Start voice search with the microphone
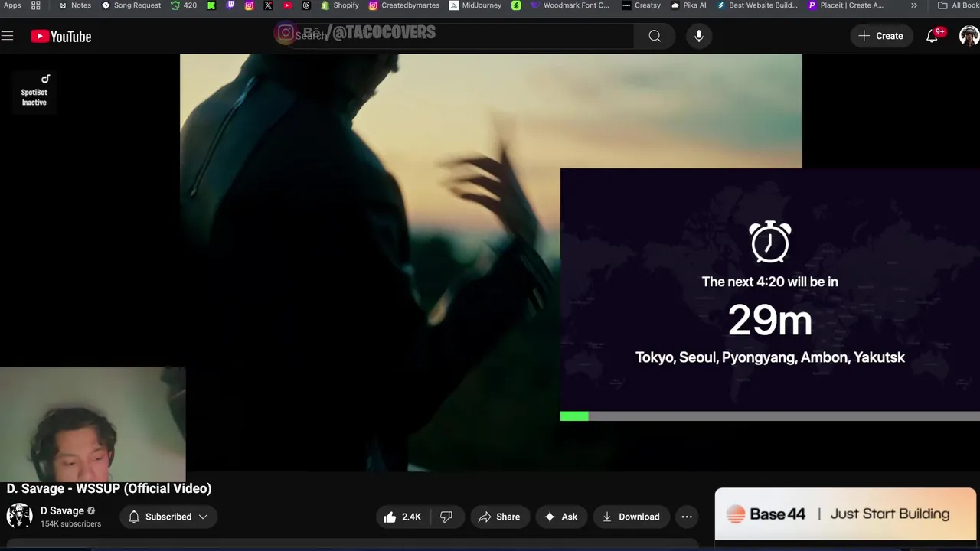 pyautogui.click(x=698, y=36)
